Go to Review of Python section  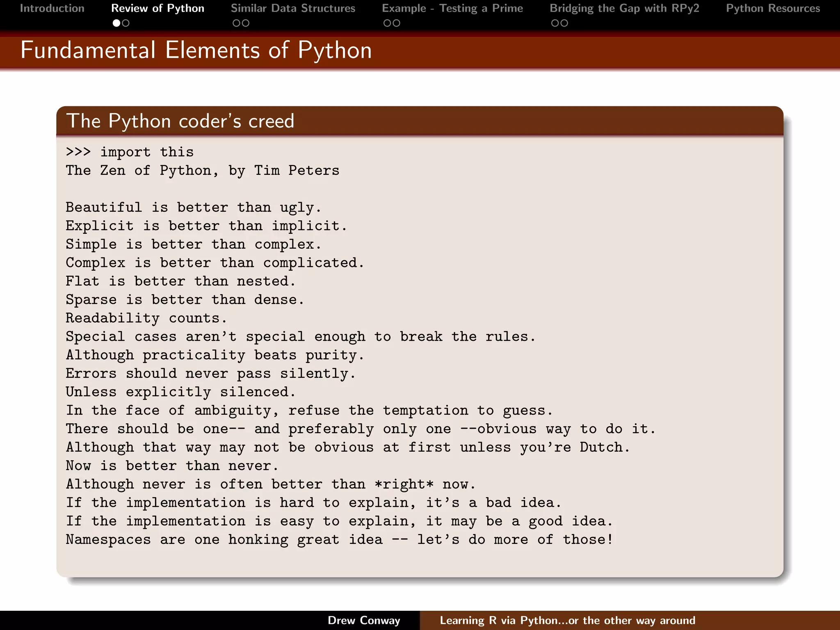pos(157,8)
